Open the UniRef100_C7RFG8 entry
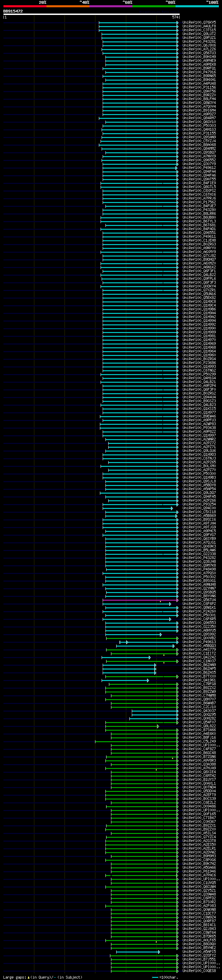Viewport: 222px width, 980px height. tap(199, 684)
